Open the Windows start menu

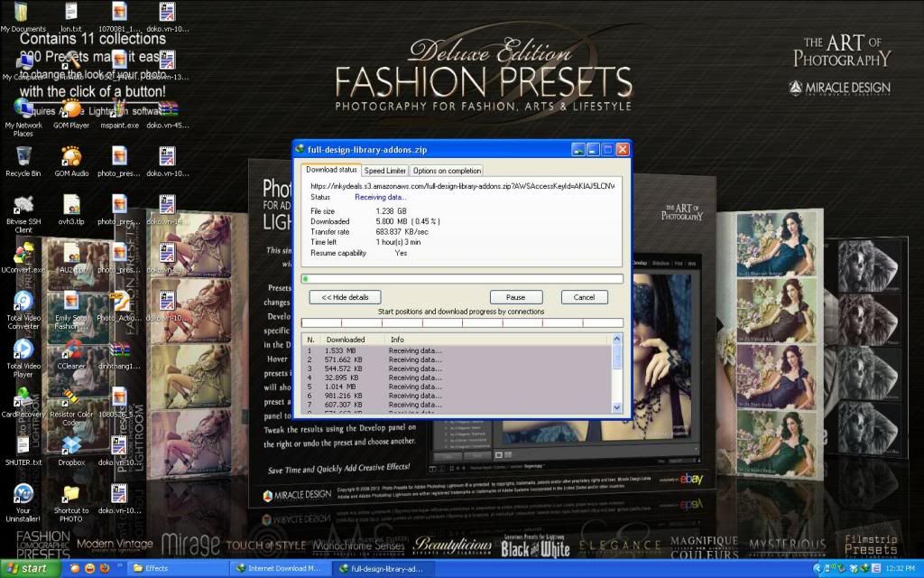point(30,569)
